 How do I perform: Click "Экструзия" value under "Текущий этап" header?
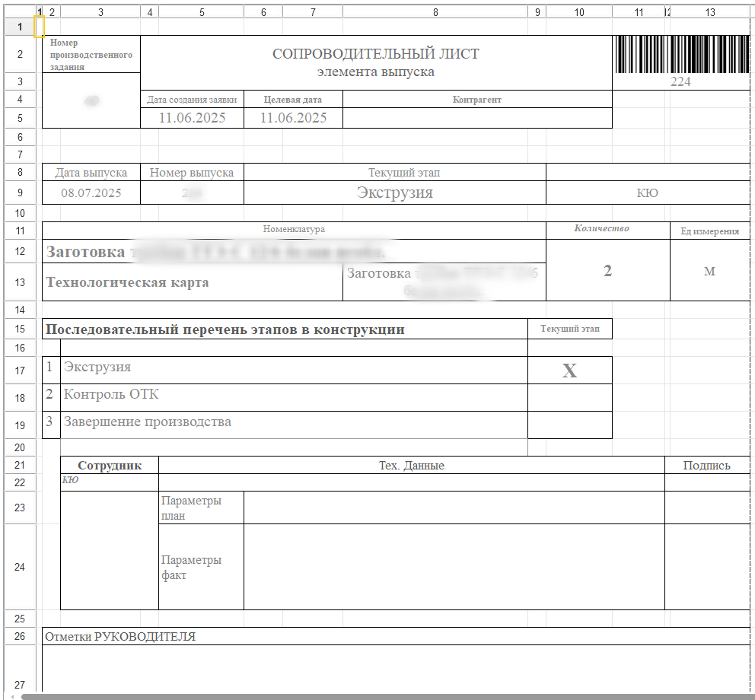click(x=394, y=192)
